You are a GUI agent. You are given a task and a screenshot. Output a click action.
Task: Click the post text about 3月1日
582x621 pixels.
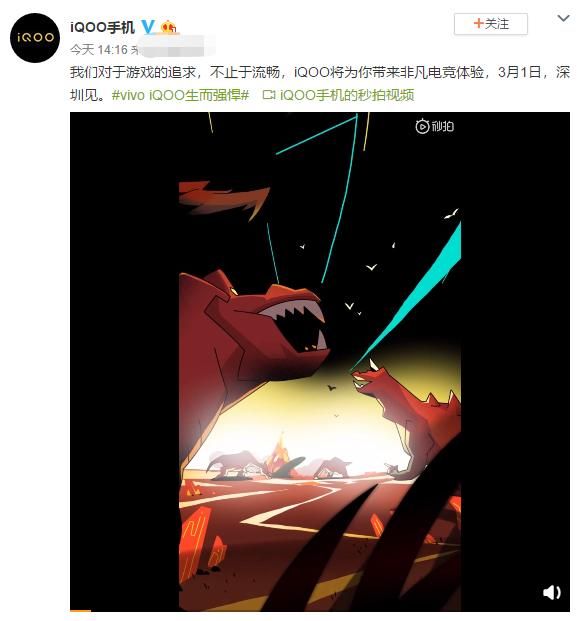(320, 84)
